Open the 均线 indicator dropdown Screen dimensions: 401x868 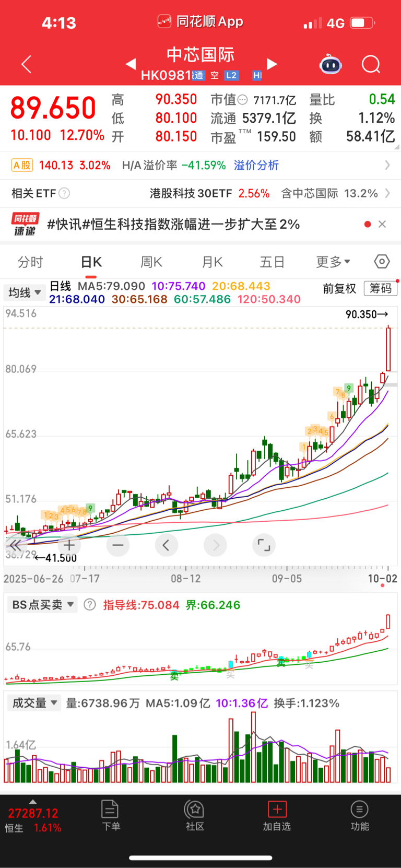[x=24, y=292]
